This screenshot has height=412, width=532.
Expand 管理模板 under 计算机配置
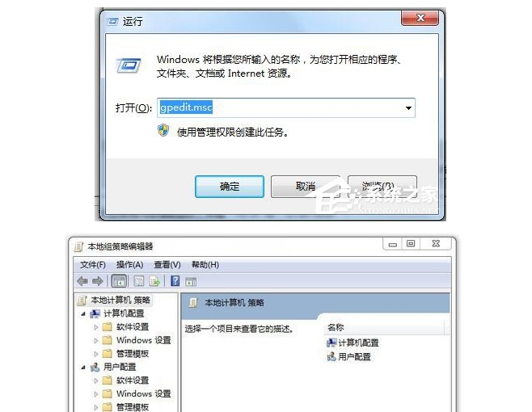click(x=96, y=354)
